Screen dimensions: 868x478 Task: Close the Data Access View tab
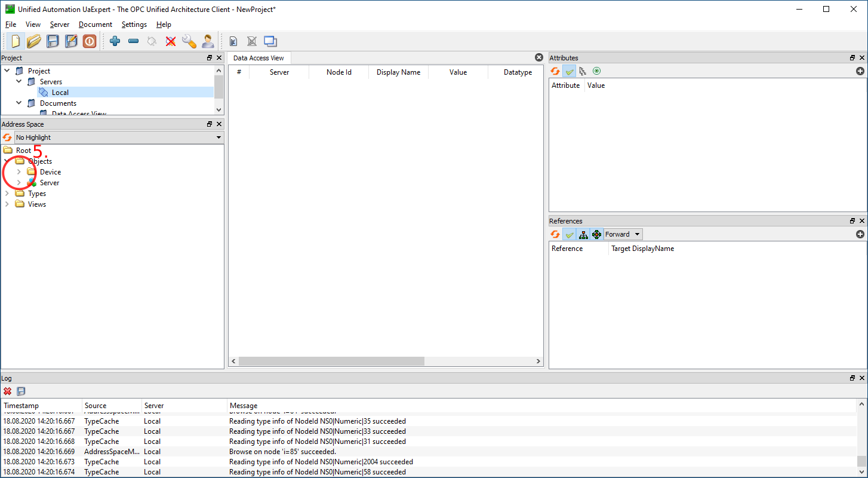[539, 57]
